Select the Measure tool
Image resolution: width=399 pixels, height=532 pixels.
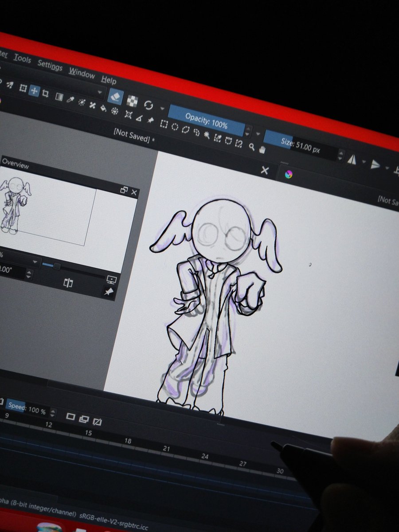(140, 117)
